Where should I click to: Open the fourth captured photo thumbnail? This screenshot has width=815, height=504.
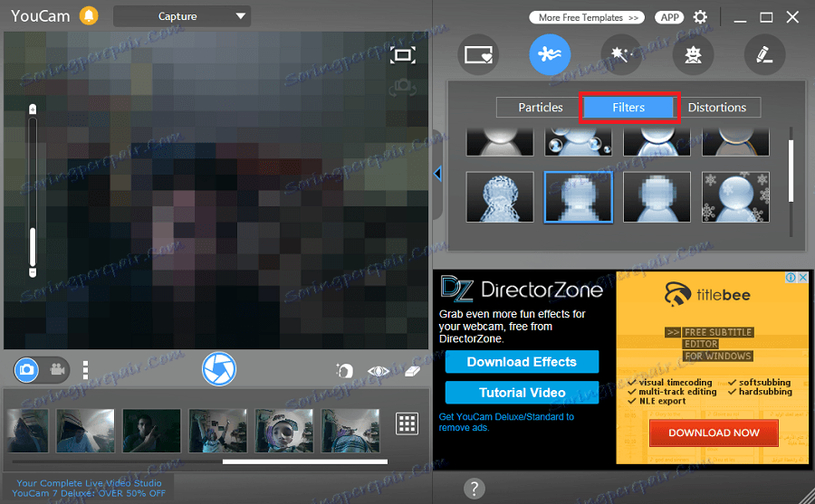click(217, 430)
